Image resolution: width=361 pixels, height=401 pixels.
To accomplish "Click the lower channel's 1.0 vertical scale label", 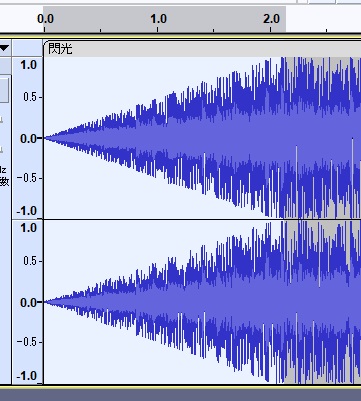I will pos(29,228).
